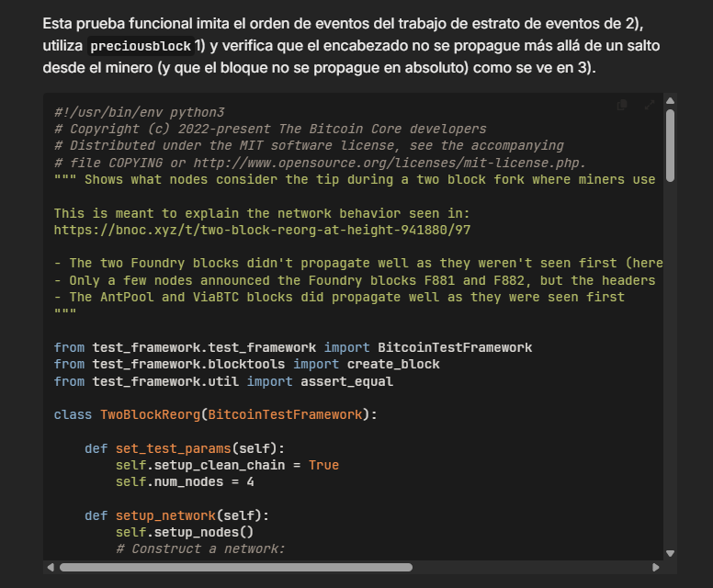
Task: Click empty vertical scrollbar track below thumb
Action: tap(670, 367)
